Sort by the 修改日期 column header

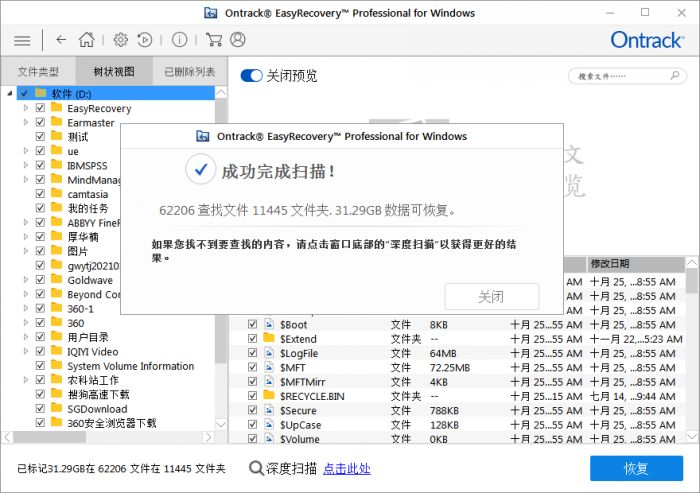(636, 264)
